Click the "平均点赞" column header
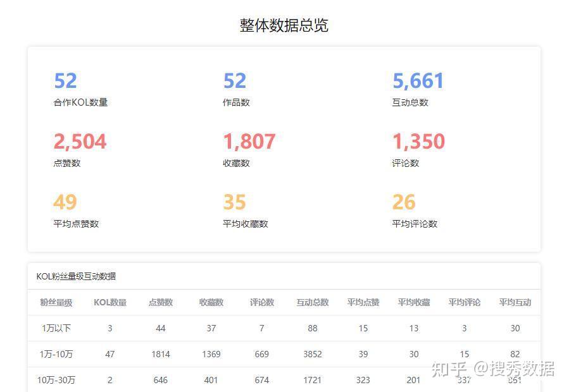 [x=363, y=302]
